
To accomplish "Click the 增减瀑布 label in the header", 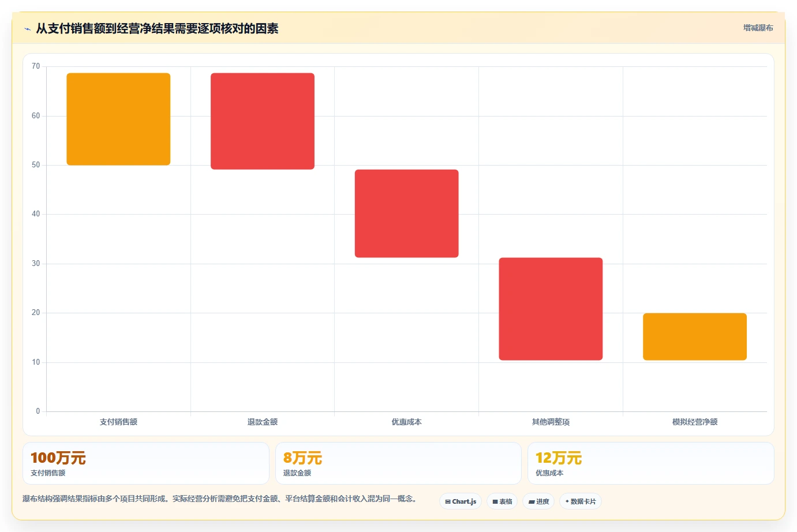I will pyautogui.click(x=758, y=28).
